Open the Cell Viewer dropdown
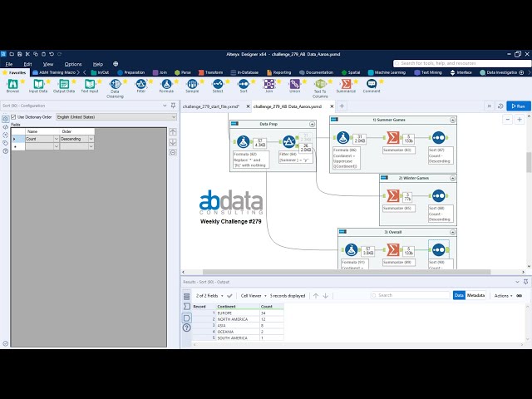 [x=254, y=296]
